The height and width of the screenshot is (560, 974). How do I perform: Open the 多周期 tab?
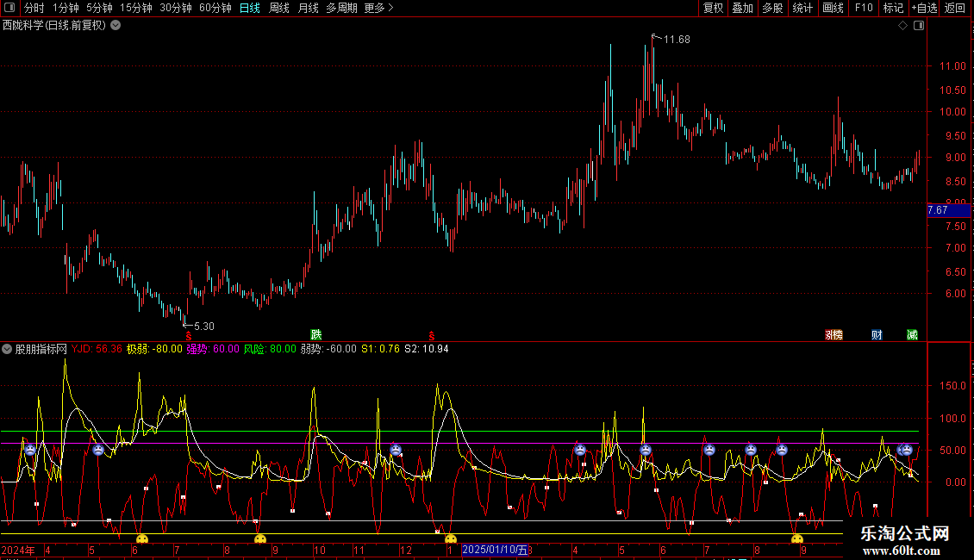(x=341, y=8)
